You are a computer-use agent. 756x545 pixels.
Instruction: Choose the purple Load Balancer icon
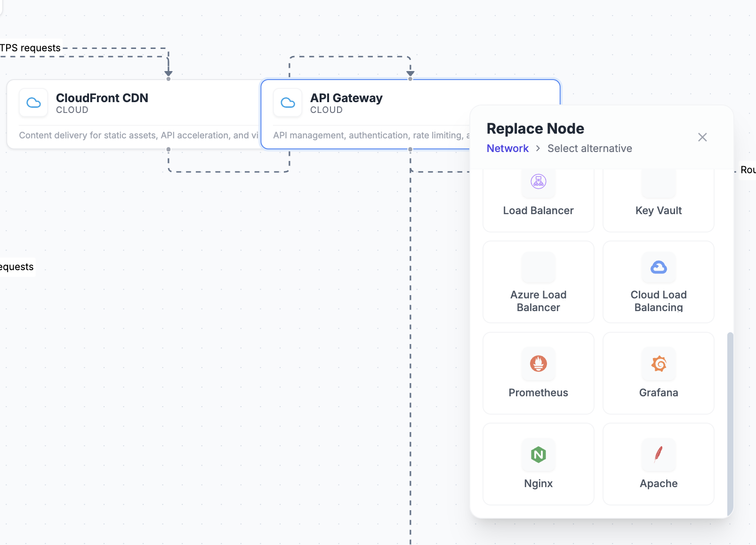538,181
